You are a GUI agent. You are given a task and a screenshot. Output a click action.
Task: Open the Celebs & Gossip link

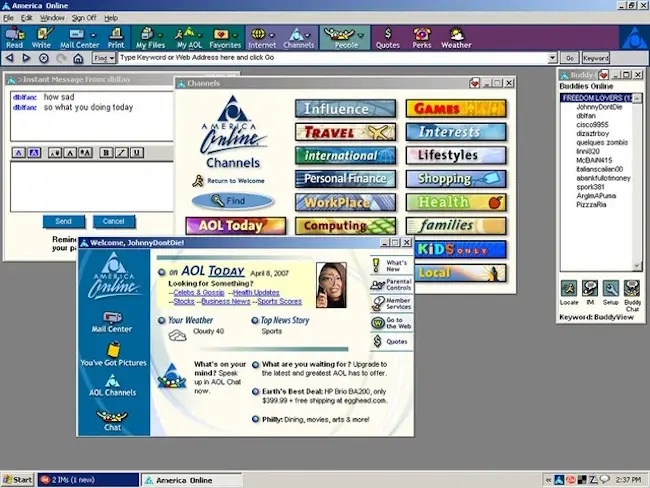point(199,293)
